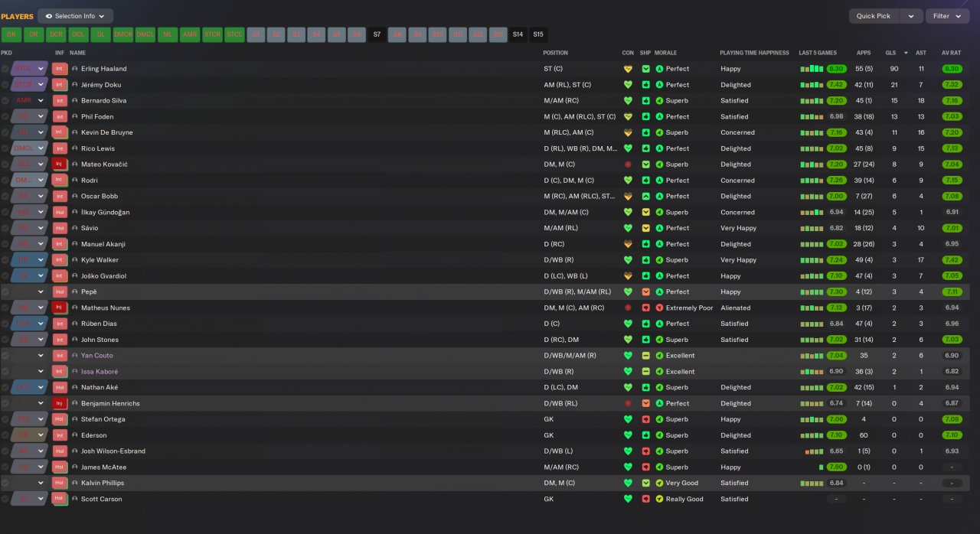The width and height of the screenshot is (980, 534).
Task: Open Phil Foden's picked position dropdown
Action: click(x=30, y=116)
